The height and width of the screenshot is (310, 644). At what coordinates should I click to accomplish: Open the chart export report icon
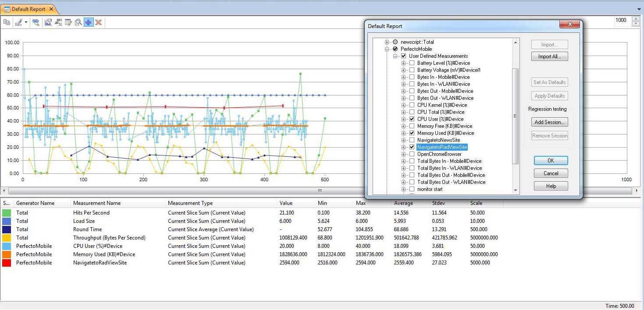48,22
